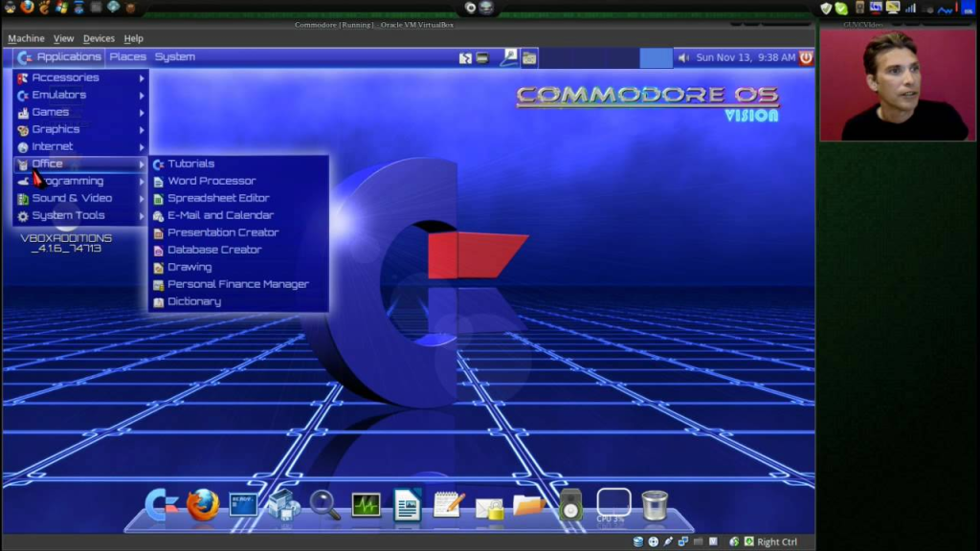
Task: Open the trash can in dock
Action: click(655, 505)
